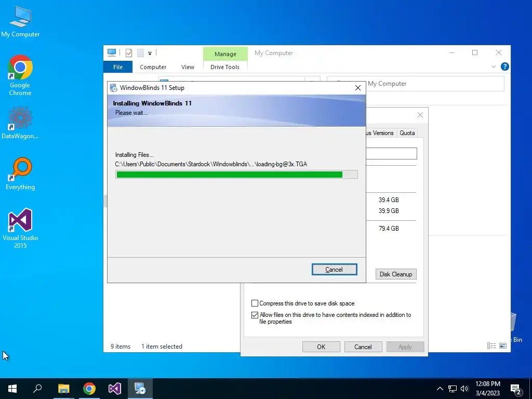Open the File menu in Explorer

tap(118, 67)
